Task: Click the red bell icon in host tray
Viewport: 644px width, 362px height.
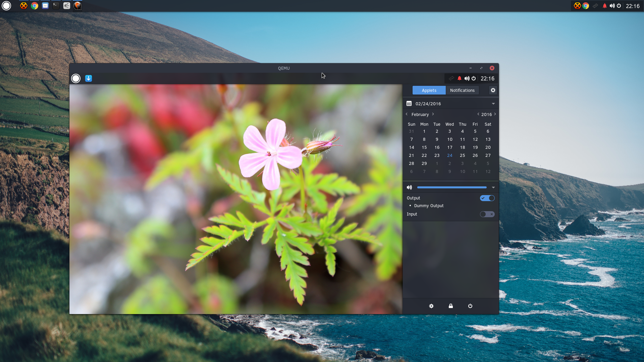Action: [605, 6]
